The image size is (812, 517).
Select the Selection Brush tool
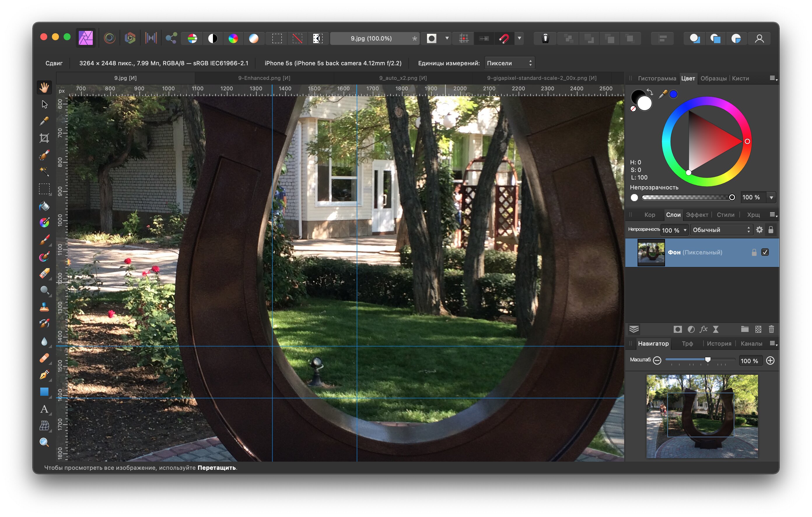(x=44, y=155)
